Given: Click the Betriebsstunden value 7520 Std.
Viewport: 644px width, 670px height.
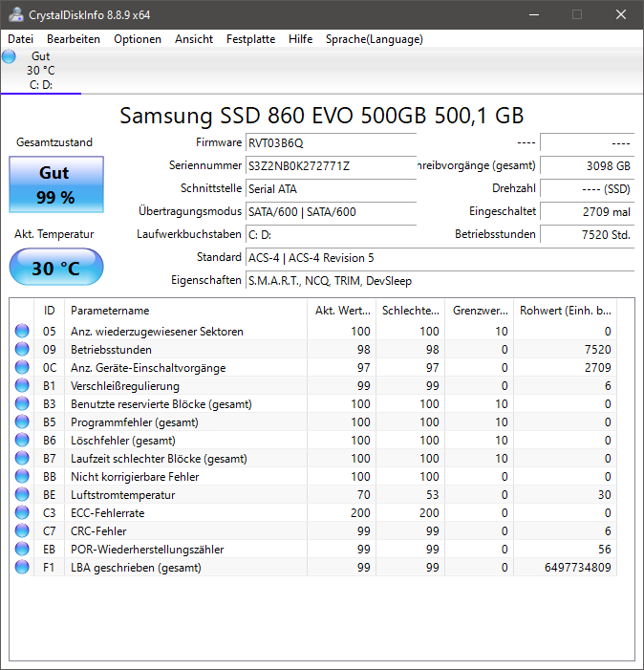Looking at the screenshot, I should coord(588,234).
